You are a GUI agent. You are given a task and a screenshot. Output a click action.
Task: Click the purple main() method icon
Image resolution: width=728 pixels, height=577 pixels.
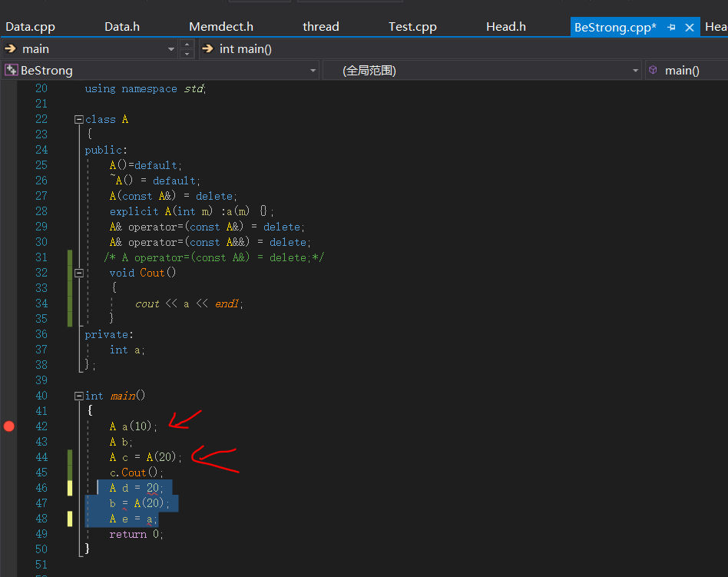point(652,70)
